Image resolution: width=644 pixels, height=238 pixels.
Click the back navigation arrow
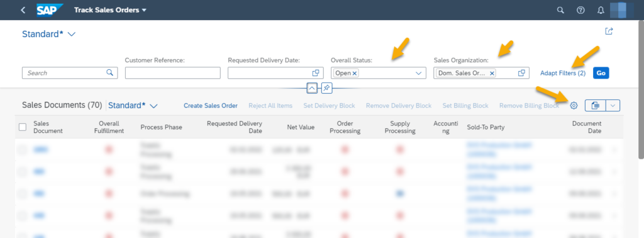23,10
